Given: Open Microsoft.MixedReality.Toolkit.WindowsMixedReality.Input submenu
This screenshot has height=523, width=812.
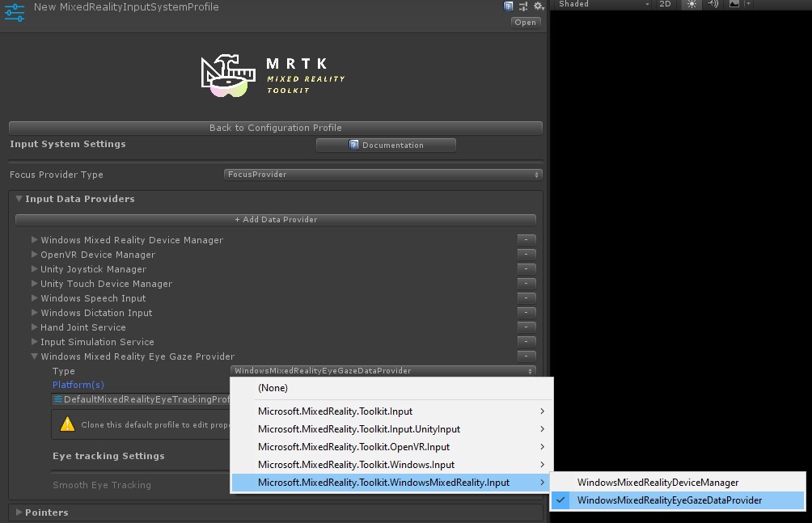Looking at the screenshot, I should point(391,482).
